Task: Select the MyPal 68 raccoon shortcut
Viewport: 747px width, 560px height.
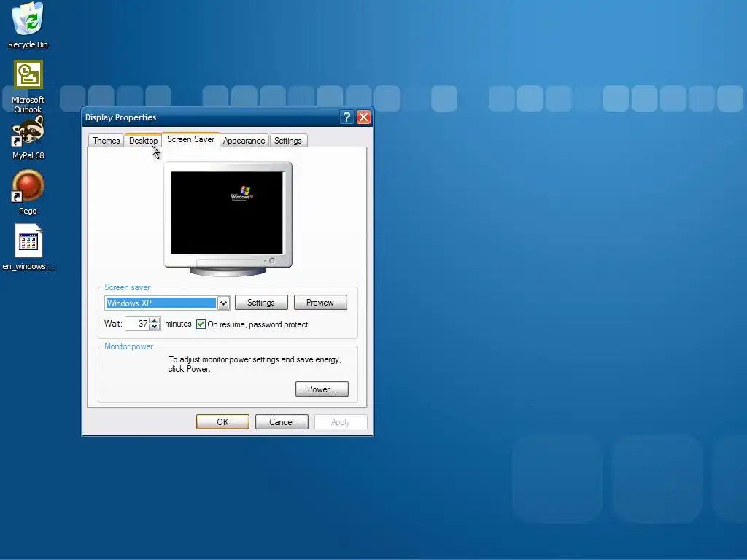Action: [x=28, y=138]
